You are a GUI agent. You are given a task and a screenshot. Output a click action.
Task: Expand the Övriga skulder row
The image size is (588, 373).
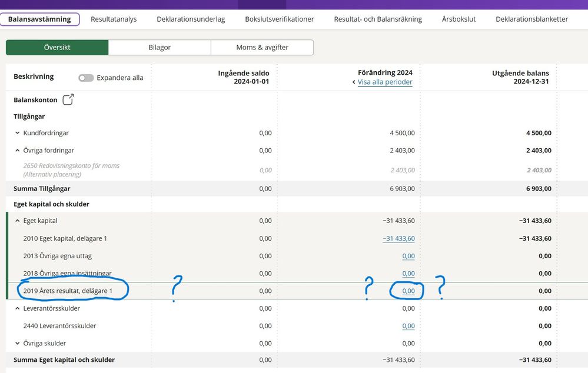(x=18, y=343)
